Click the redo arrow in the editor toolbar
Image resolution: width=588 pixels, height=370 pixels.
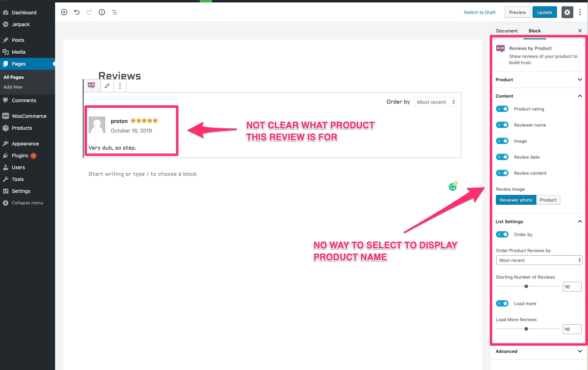click(x=89, y=12)
